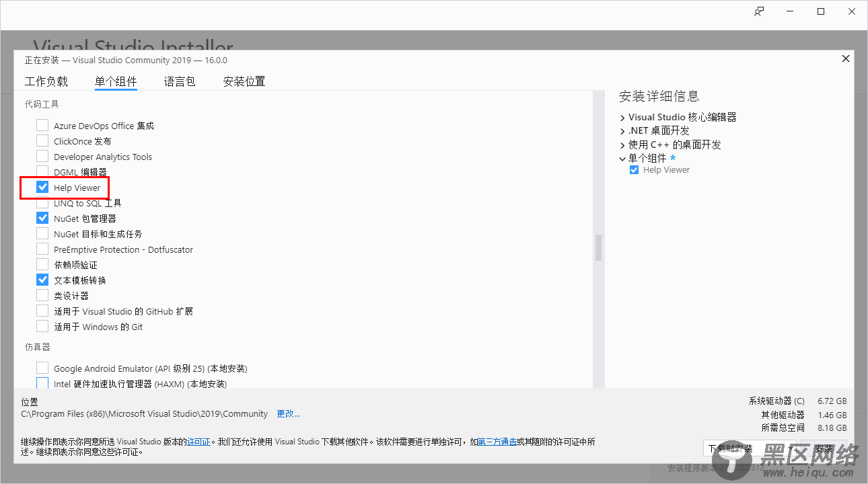This screenshot has width=868, height=484.
Task: Collapse the 单个组件 section in details
Action: [x=622, y=159]
